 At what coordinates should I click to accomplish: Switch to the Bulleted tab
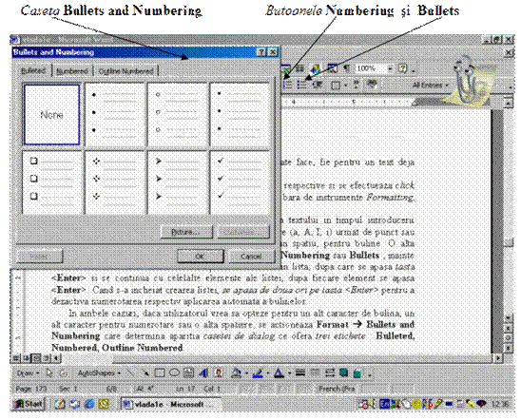[x=33, y=70]
